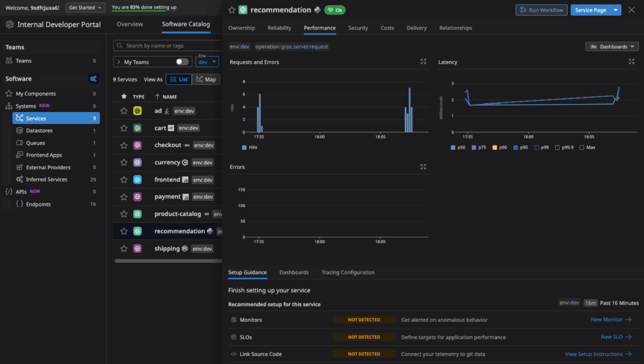Toggle the My Teams filter switch

tap(182, 62)
